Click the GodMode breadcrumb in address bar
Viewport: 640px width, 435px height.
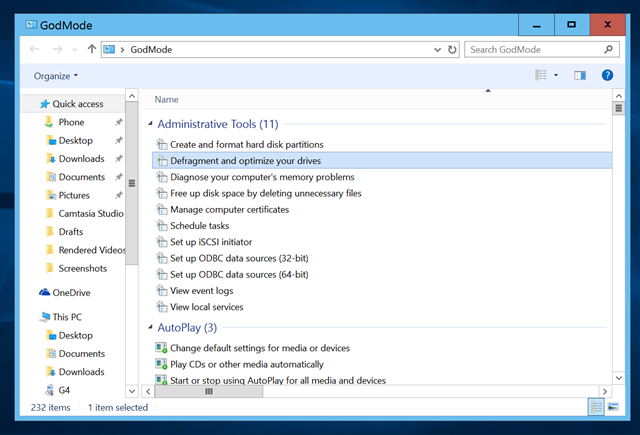[x=151, y=49]
